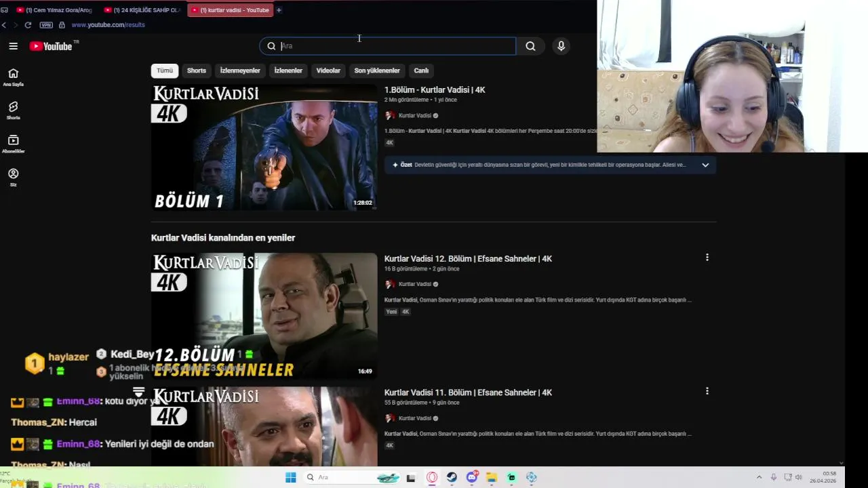Open the 1.Bölüm - Kurtlar Vadisi 4K title
Image resolution: width=868 pixels, height=488 pixels.
pos(435,90)
